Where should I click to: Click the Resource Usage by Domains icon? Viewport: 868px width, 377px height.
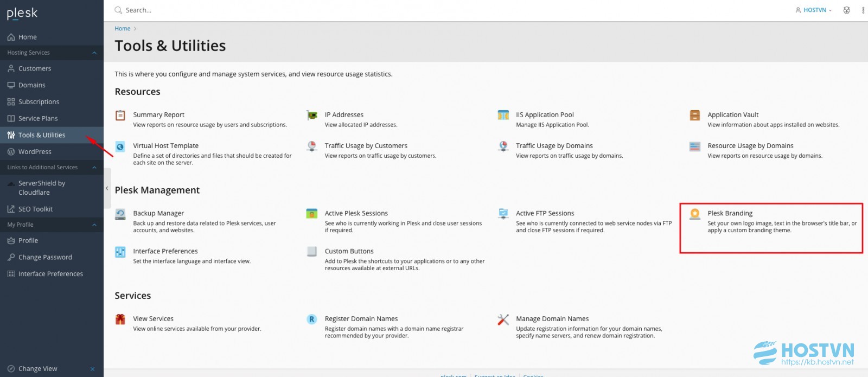coord(695,146)
